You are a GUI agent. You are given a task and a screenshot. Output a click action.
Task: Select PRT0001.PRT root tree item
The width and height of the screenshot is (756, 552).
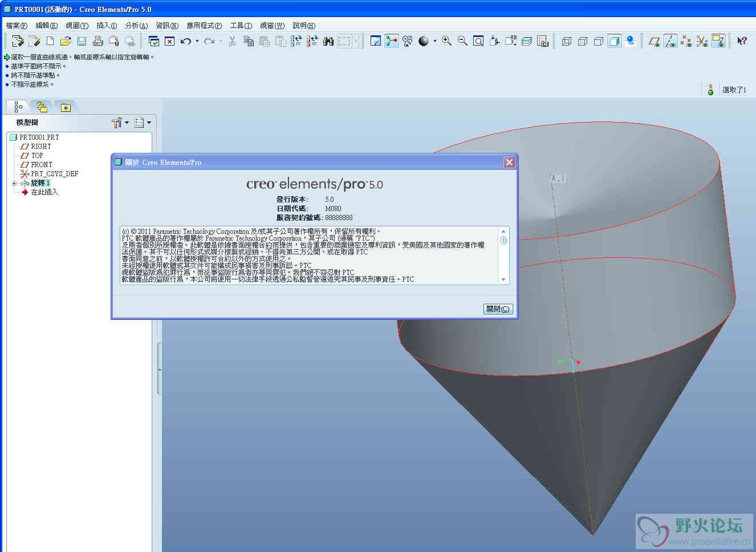pyautogui.click(x=34, y=137)
